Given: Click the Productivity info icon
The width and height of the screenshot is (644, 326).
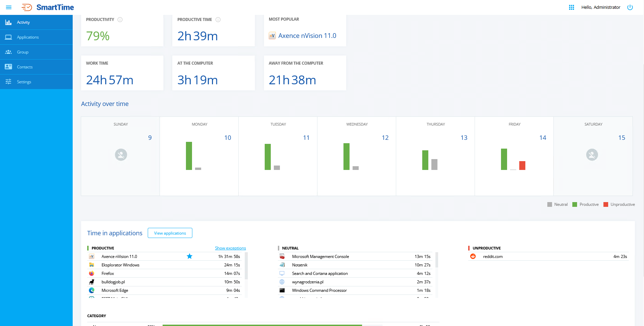Looking at the screenshot, I should pyautogui.click(x=120, y=20).
